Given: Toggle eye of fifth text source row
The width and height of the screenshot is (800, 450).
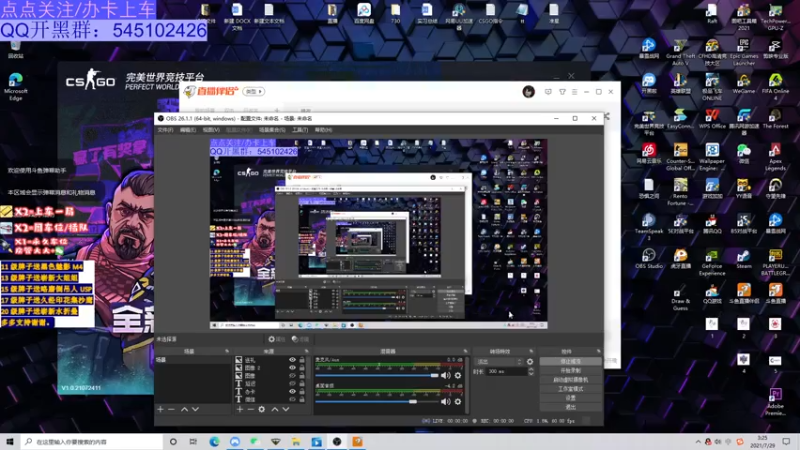Looking at the screenshot, I should click(x=292, y=391).
